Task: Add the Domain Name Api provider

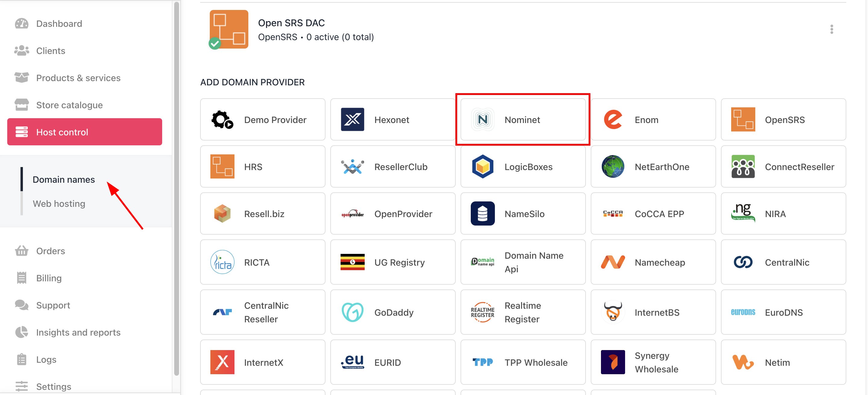Action: point(523,262)
